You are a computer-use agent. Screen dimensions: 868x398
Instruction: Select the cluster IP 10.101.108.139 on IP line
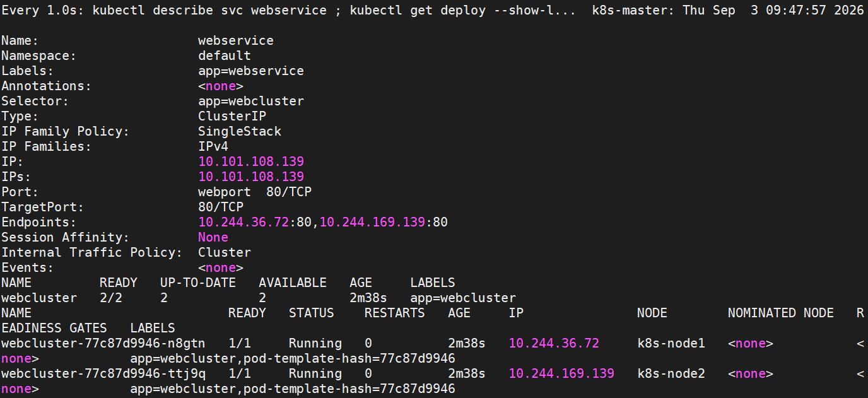tap(251, 161)
